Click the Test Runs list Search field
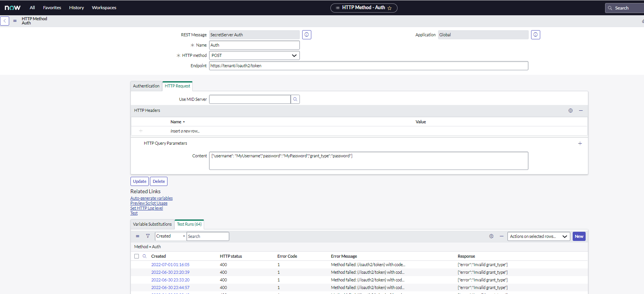Viewport: 644px width, 294px height. click(208, 236)
